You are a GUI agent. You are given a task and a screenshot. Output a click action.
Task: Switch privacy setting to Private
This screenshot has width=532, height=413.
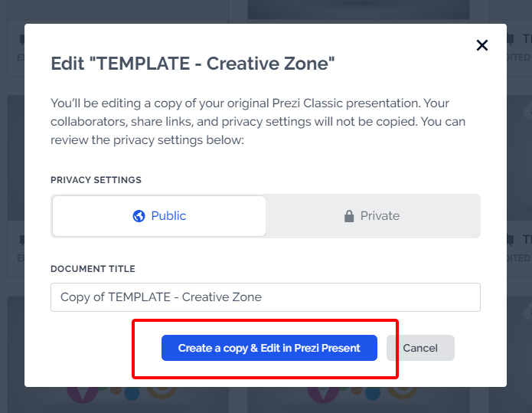click(x=373, y=216)
